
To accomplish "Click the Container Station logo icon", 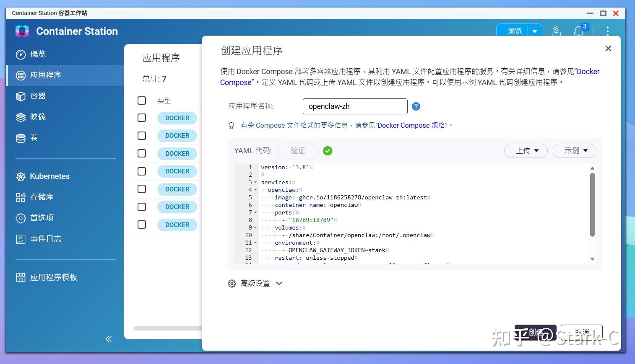I will tap(22, 31).
